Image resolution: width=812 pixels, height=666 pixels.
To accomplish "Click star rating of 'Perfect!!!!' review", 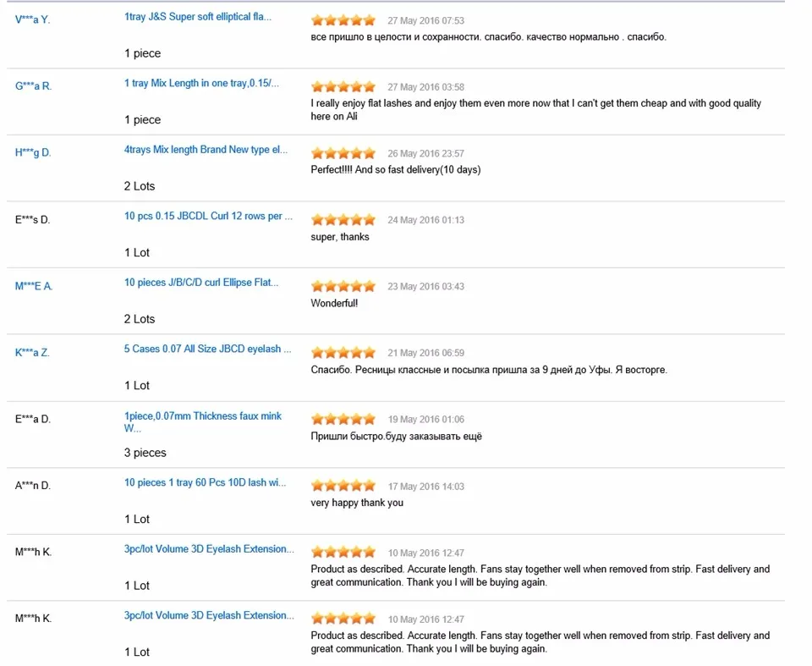I will click(x=343, y=153).
